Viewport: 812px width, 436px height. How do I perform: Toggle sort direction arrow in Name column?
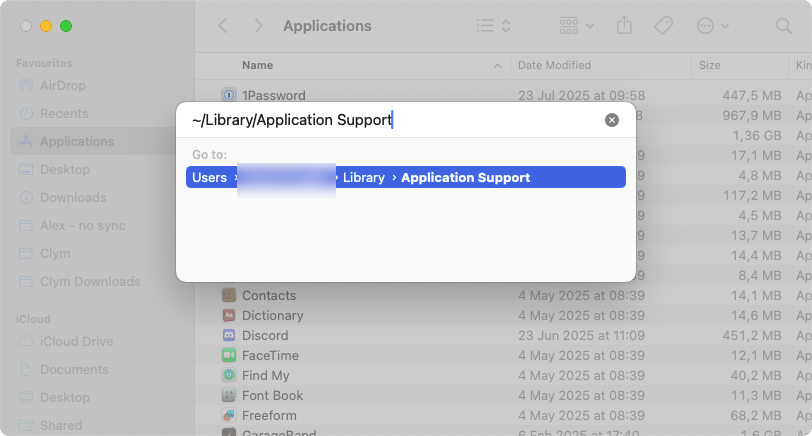click(497, 66)
